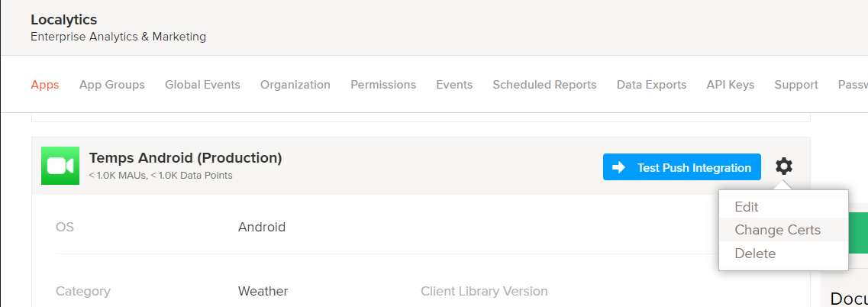Select Delete from the gear menu
868x307 pixels.
755,254
